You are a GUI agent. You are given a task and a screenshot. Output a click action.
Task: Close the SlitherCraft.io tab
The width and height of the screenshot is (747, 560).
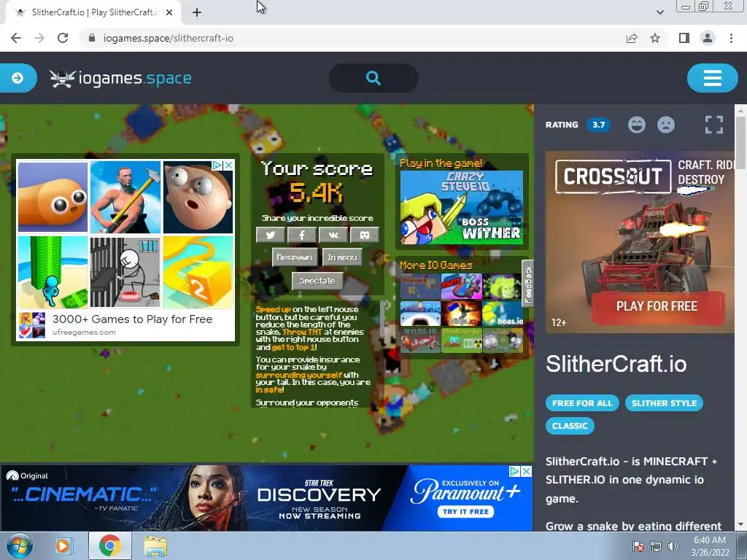169,12
